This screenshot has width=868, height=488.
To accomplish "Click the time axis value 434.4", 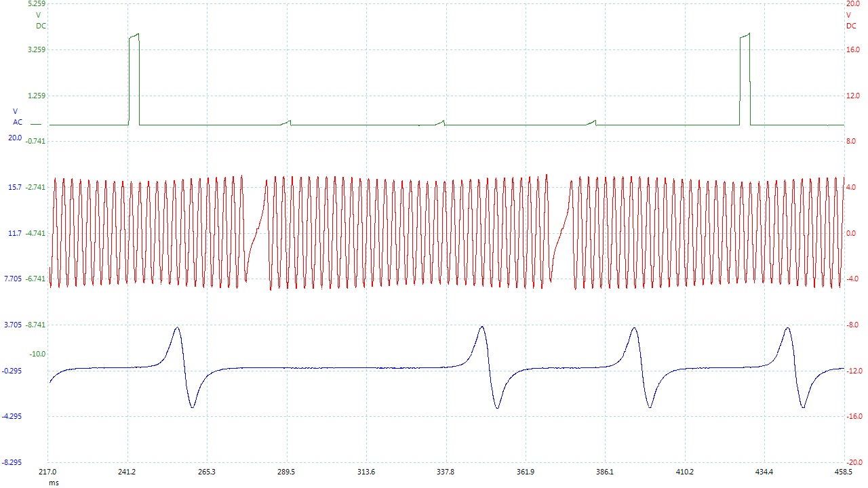I will [x=764, y=472].
